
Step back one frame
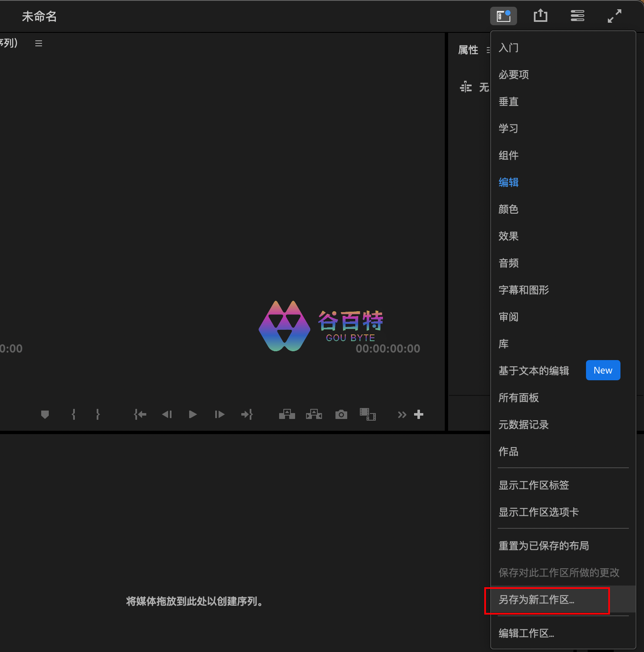[x=167, y=415]
